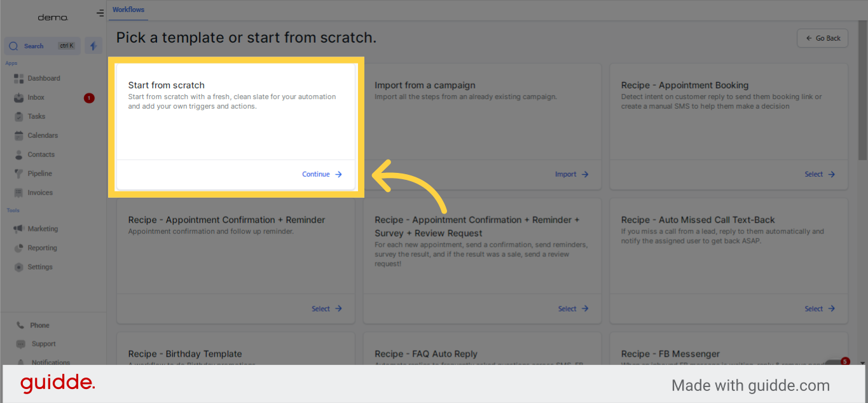Open the Support menu entry
This screenshot has height=403, width=868.
tap(43, 343)
